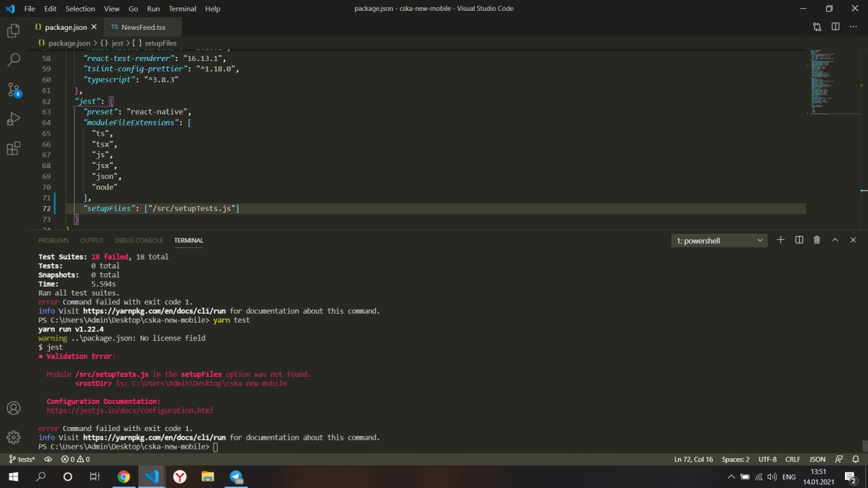Image resolution: width=868 pixels, height=488 pixels.
Task: Open the Terminal menu
Action: 182,9
